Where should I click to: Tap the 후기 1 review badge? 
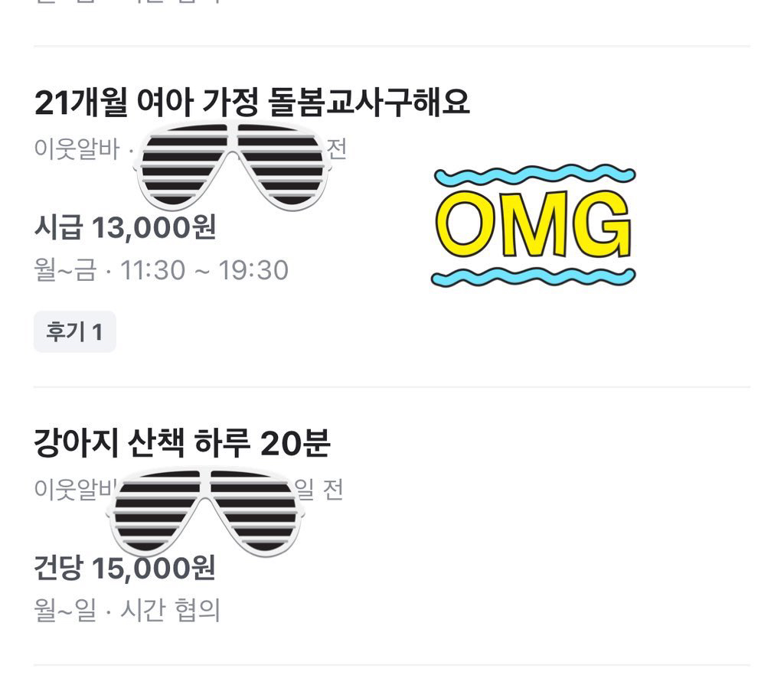[74, 332]
